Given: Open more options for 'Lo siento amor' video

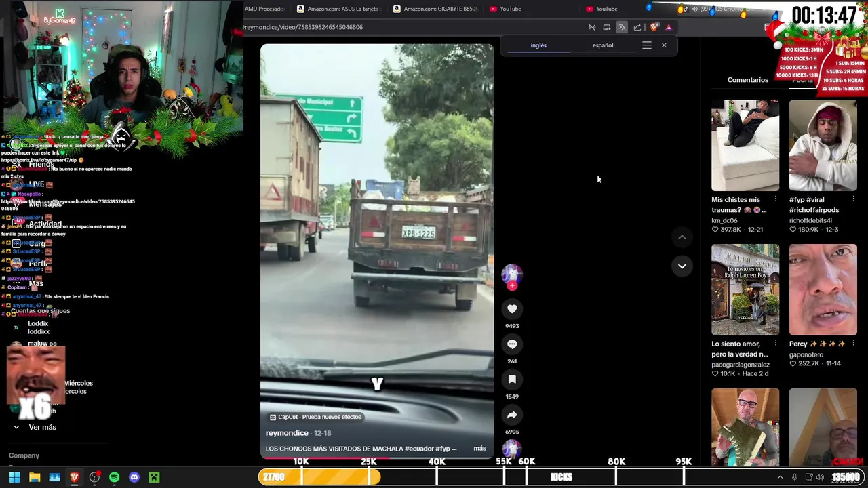Looking at the screenshot, I should pyautogui.click(x=775, y=344).
